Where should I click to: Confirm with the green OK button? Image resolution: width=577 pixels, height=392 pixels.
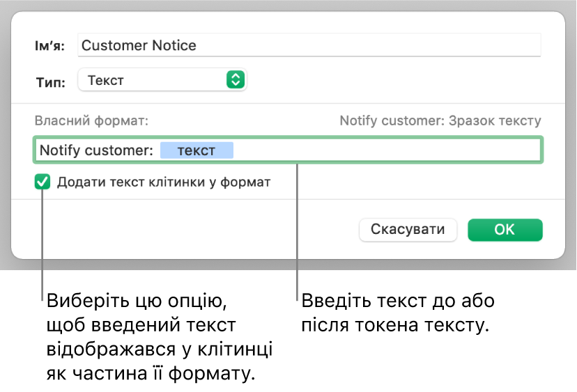[505, 230]
